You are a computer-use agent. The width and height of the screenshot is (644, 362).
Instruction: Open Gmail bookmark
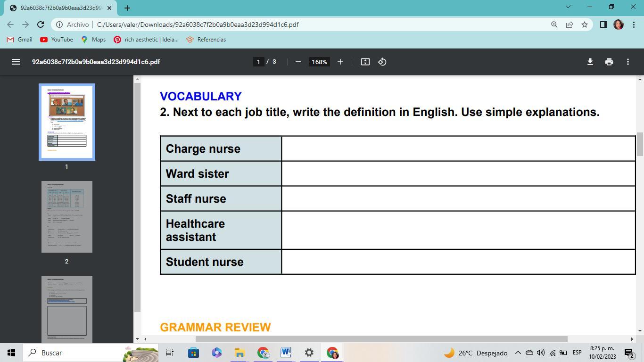pyautogui.click(x=19, y=40)
